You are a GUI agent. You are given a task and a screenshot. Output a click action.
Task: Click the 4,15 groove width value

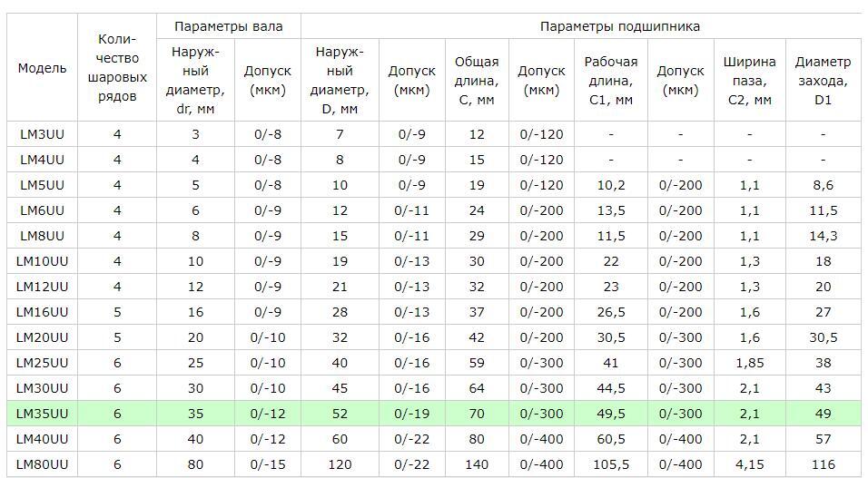749,464
